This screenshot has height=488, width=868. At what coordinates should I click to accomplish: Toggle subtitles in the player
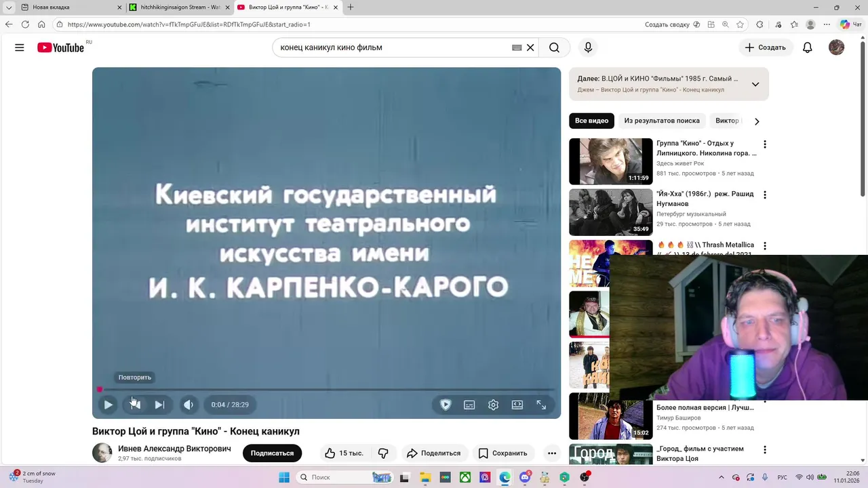tap(469, 405)
